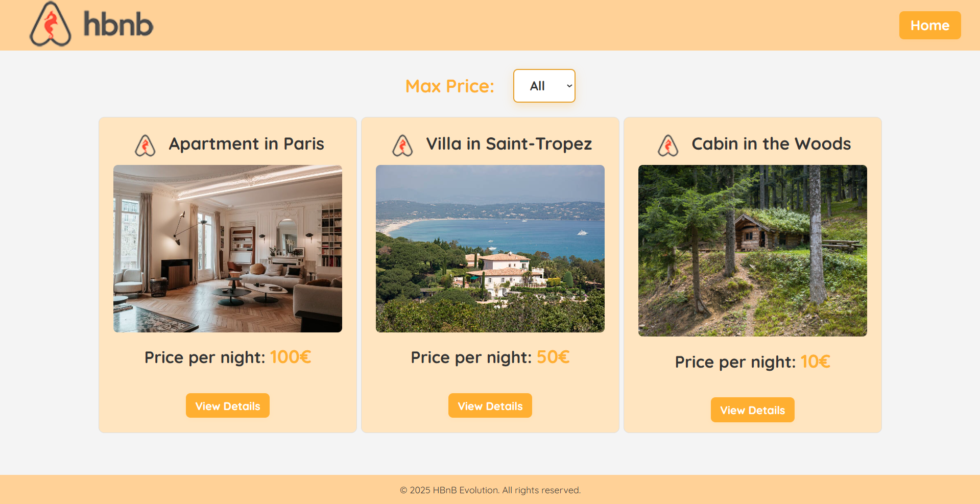Click the forest cabin photo
The height and width of the screenshot is (504, 980).
tap(752, 251)
